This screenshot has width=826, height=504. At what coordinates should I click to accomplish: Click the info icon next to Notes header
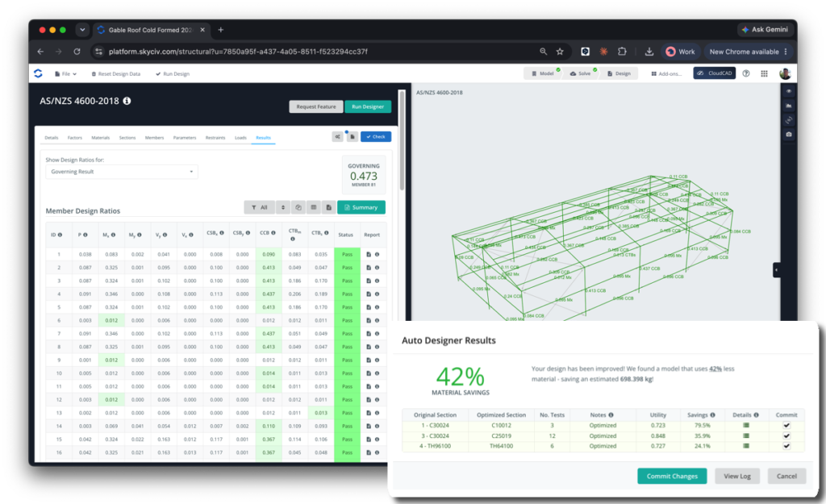point(611,415)
